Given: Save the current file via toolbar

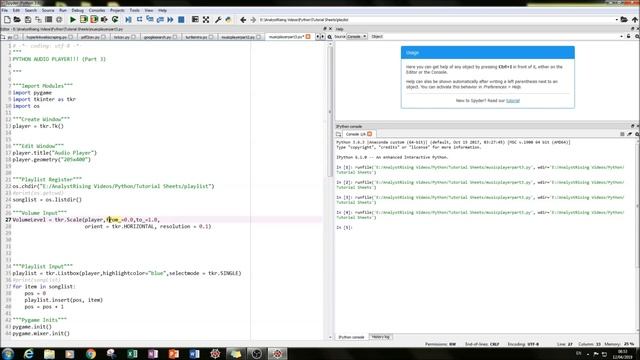Looking at the screenshot, I should pyautogui.click(x=28, y=20).
